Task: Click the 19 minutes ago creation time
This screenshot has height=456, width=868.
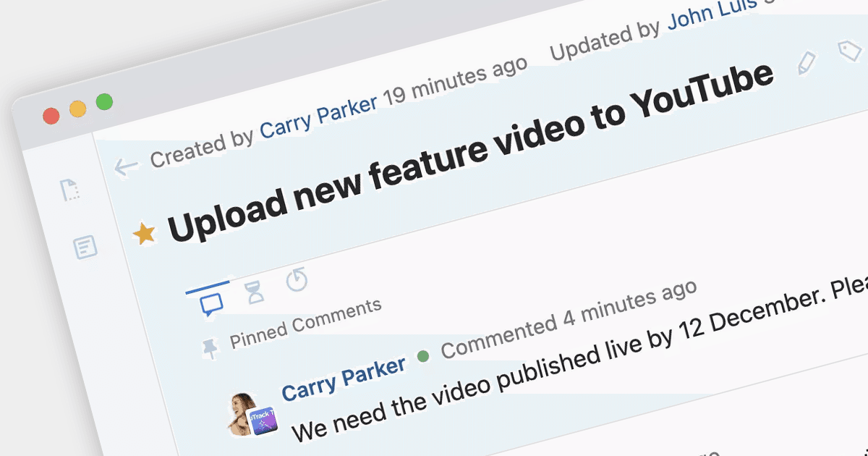Action: tap(455, 81)
